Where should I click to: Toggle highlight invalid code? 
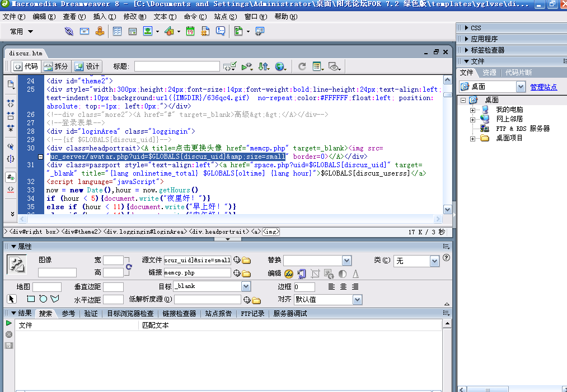tap(11, 189)
